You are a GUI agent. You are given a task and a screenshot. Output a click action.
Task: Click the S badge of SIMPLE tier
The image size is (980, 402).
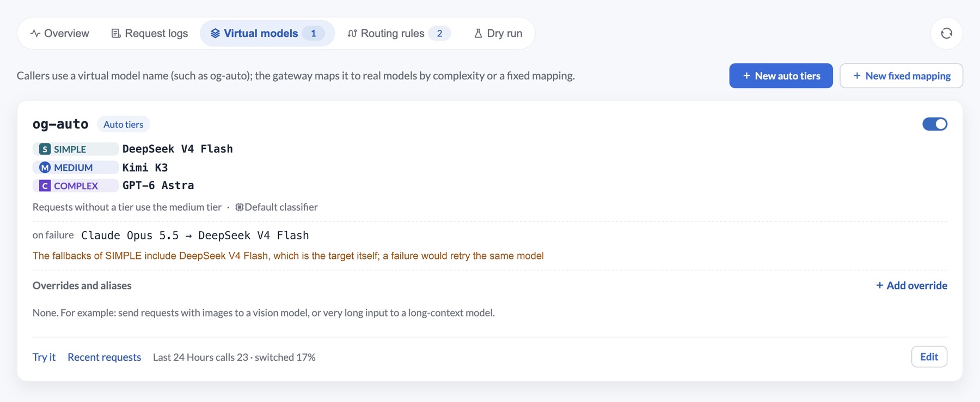pyautogui.click(x=45, y=149)
